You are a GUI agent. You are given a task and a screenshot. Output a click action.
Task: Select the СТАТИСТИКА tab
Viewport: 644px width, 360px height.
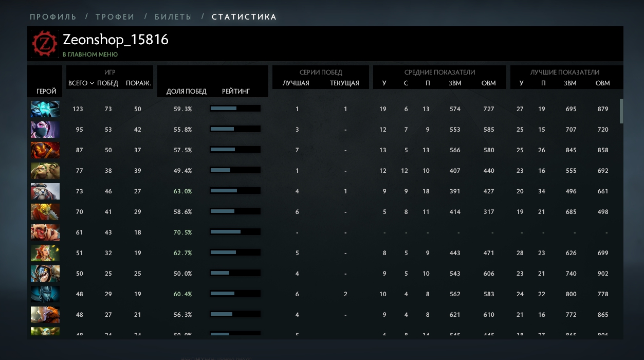(245, 17)
